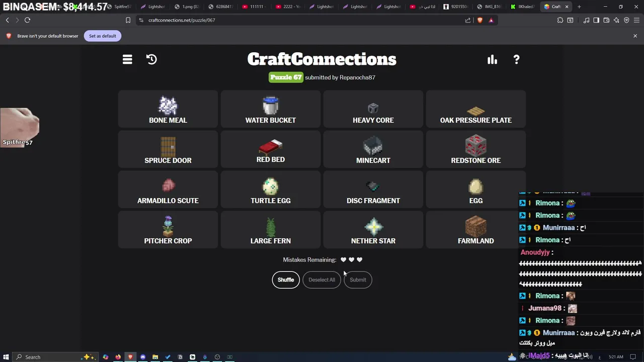Click the Repanocha87 submitter name
Screen dimensions: 644x362
coord(357,77)
